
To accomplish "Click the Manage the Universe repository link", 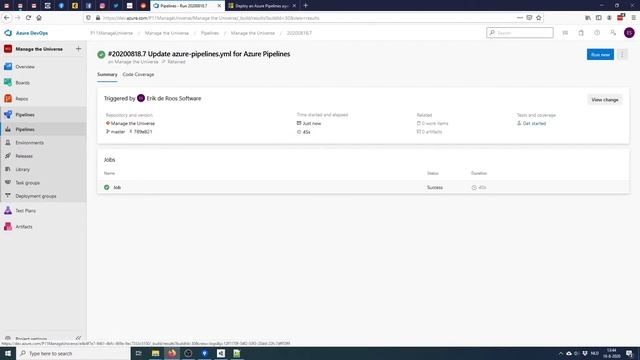I will (x=133, y=123).
